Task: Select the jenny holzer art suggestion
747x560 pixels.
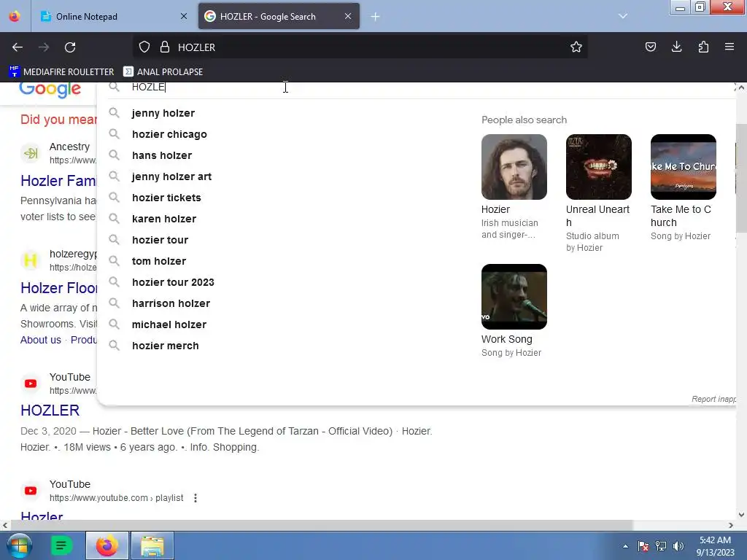Action: (171, 176)
